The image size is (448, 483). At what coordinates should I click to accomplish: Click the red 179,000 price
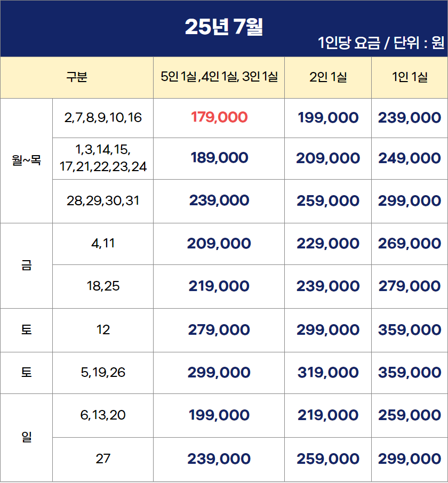[219, 117]
